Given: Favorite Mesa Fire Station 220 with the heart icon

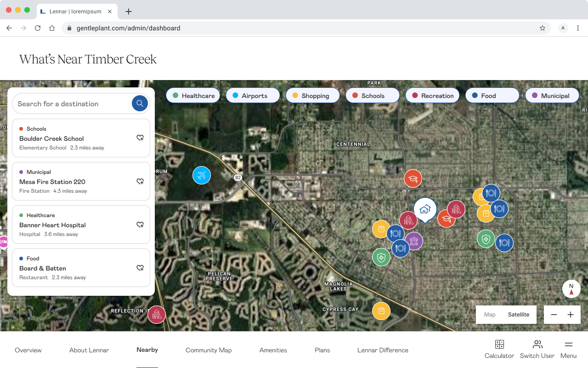Looking at the screenshot, I should [140, 181].
